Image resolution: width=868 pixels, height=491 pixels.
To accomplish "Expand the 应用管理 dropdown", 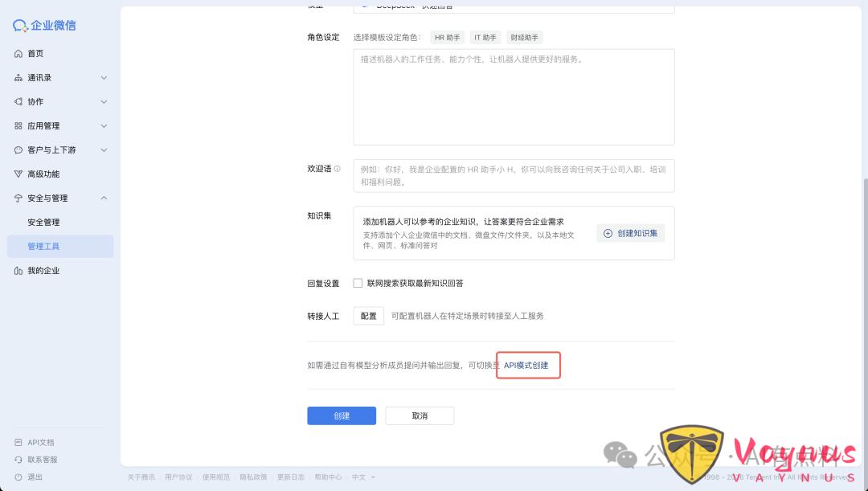I will click(x=104, y=125).
